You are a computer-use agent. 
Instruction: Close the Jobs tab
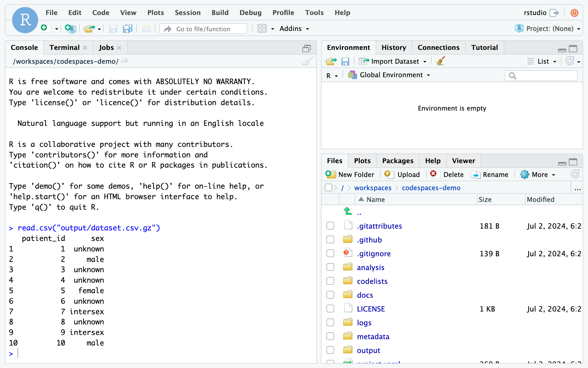point(119,48)
